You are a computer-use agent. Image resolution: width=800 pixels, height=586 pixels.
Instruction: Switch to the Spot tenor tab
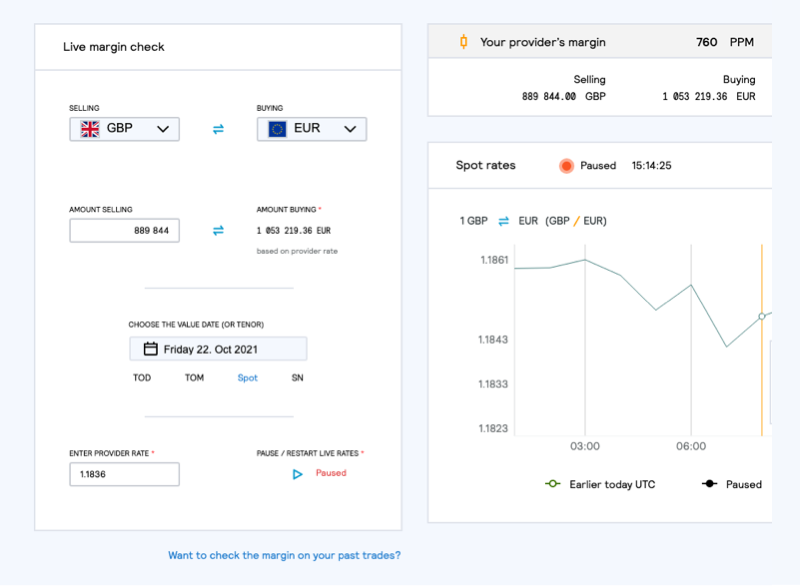point(247,378)
